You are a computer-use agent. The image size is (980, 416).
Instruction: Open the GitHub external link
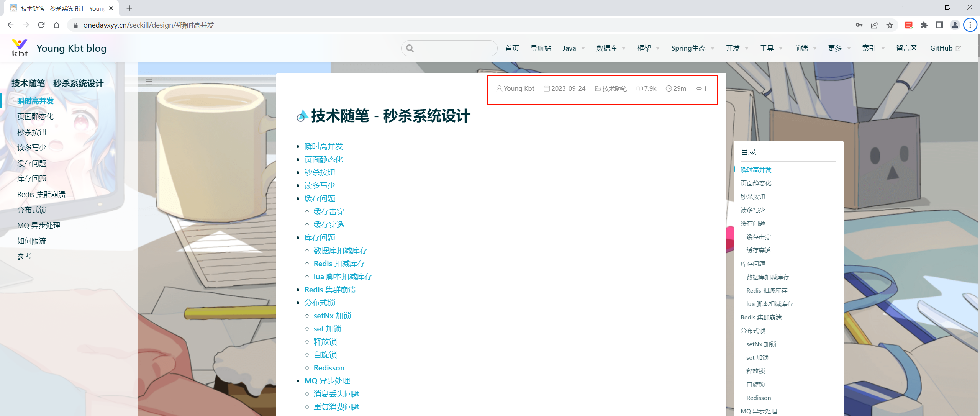946,48
